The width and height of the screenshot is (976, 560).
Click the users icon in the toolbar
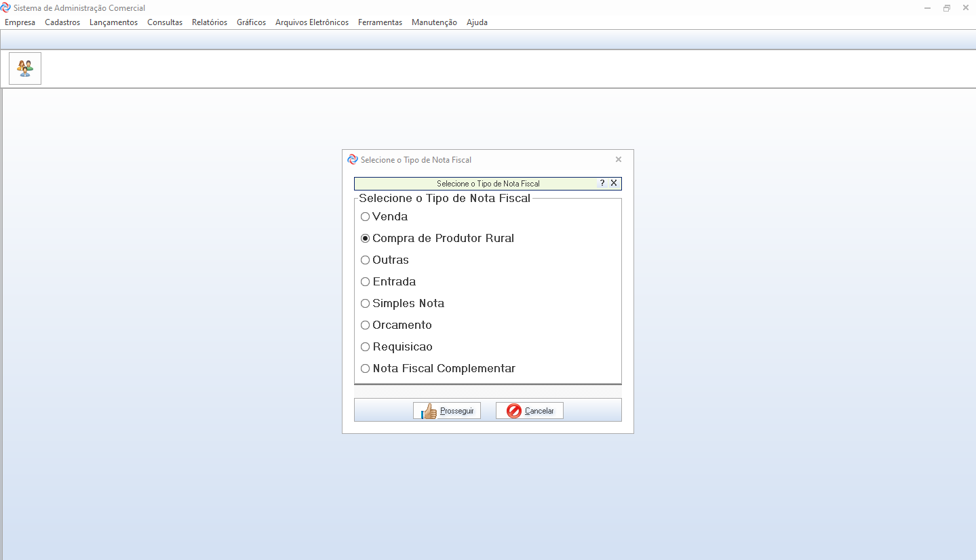pos(25,68)
